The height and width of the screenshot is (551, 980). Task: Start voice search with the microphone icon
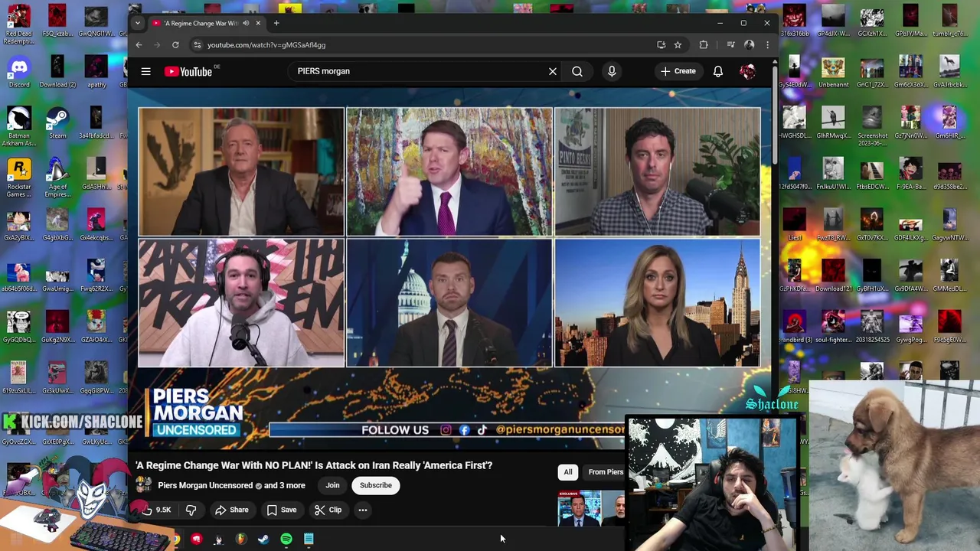[x=612, y=71]
